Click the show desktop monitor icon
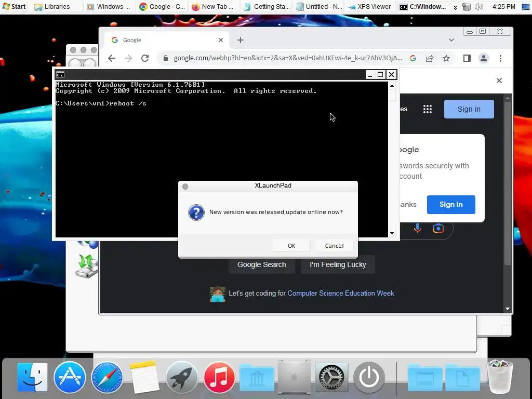Image resolution: width=532 pixels, height=399 pixels. click(526, 7)
